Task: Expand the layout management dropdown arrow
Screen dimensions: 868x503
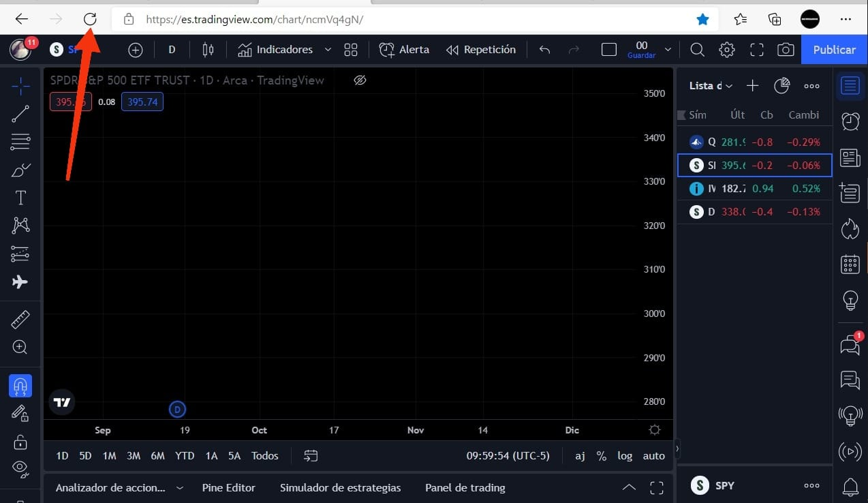Action: [x=668, y=50]
